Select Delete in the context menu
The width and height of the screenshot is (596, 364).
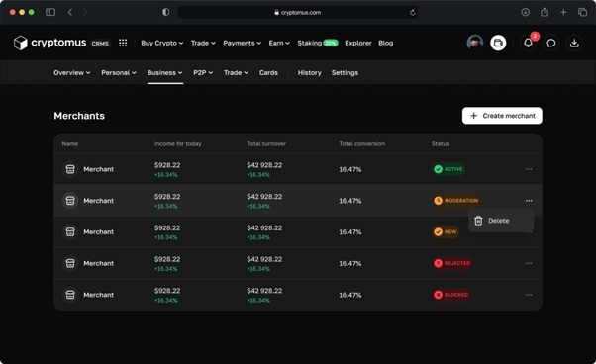[501, 221]
